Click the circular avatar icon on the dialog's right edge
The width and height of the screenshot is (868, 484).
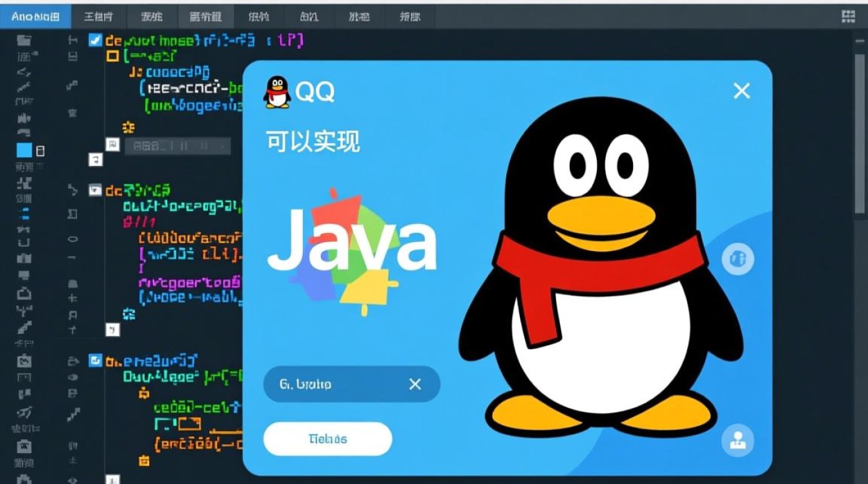737,258
